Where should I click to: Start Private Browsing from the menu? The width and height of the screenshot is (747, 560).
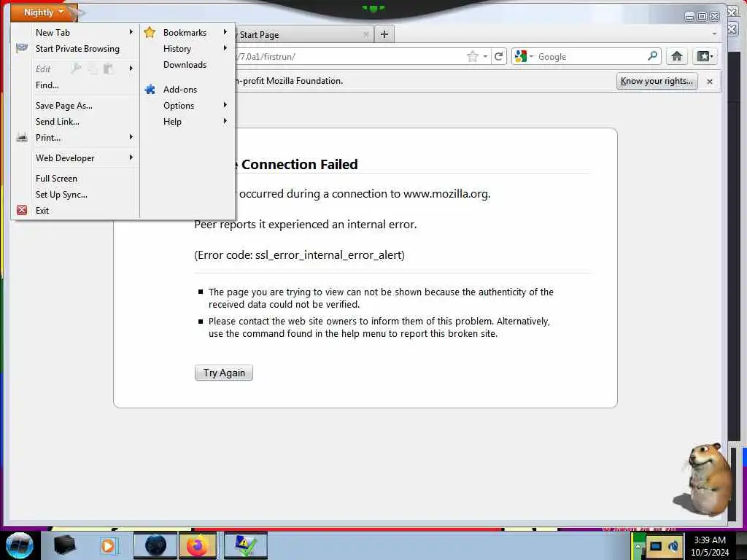tap(77, 49)
